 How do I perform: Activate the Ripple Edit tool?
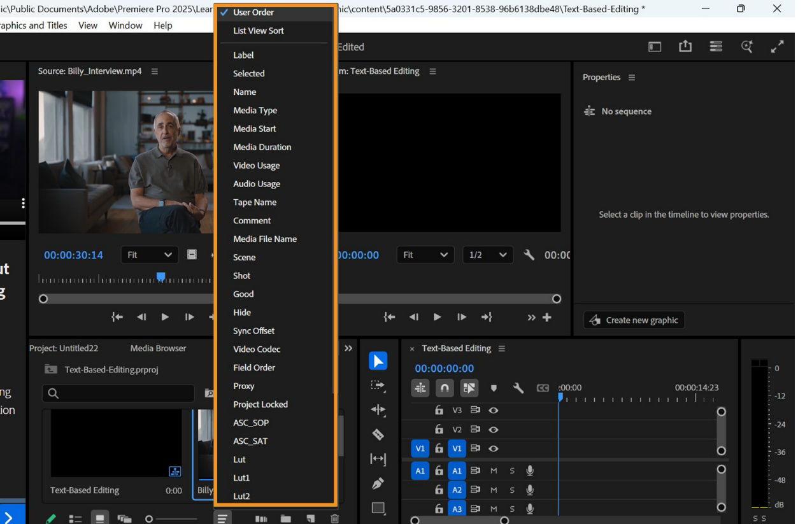378,410
